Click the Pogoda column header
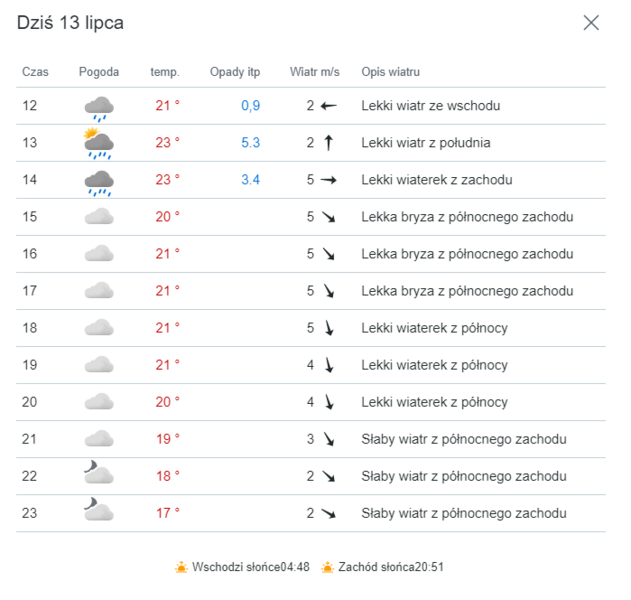This screenshot has height=600, width=631. point(99,72)
